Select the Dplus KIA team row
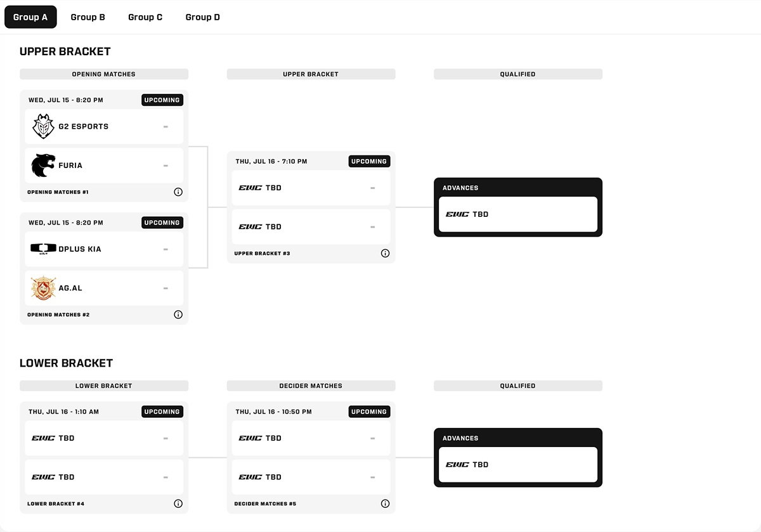Viewport: 761px width, 532px height. click(x=104, y=249)
